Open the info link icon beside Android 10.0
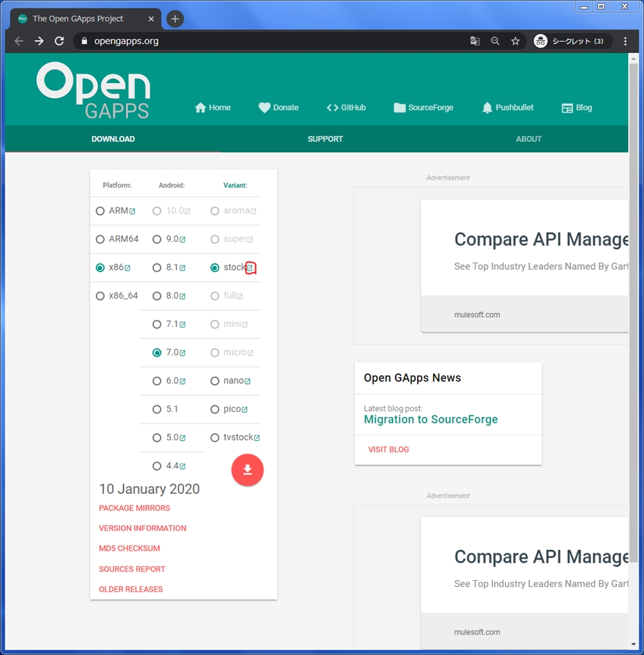The width and height of the screenshot is (644, 655). pos(187,211)
